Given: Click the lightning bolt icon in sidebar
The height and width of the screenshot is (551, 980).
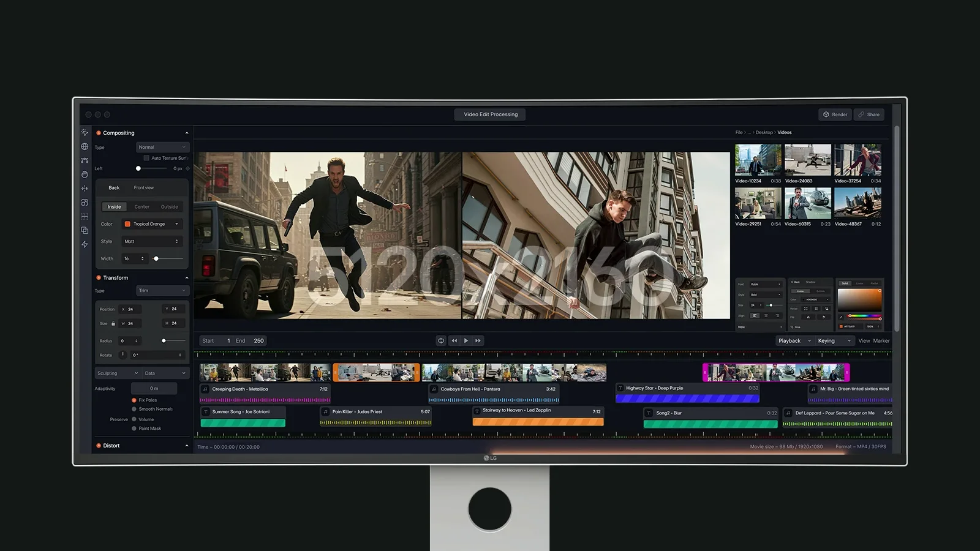Looking at the screenshot, I should coord(85,244).
